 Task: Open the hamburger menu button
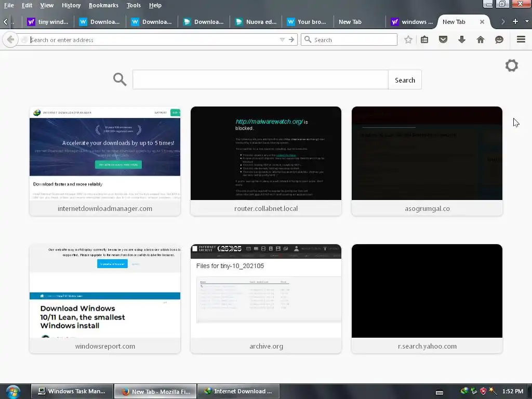521,39
